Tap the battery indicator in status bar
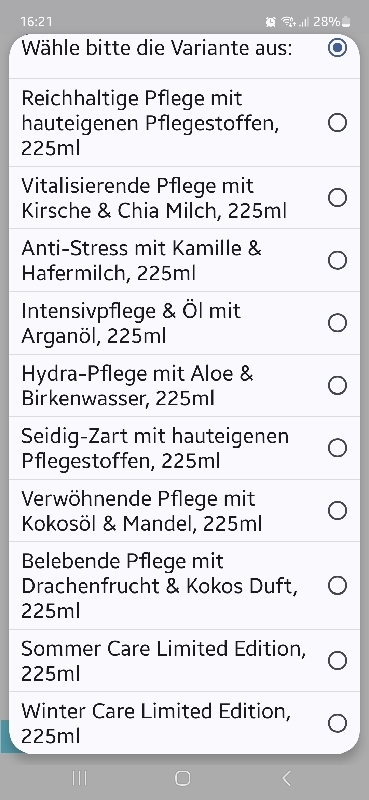 [347, 21]
